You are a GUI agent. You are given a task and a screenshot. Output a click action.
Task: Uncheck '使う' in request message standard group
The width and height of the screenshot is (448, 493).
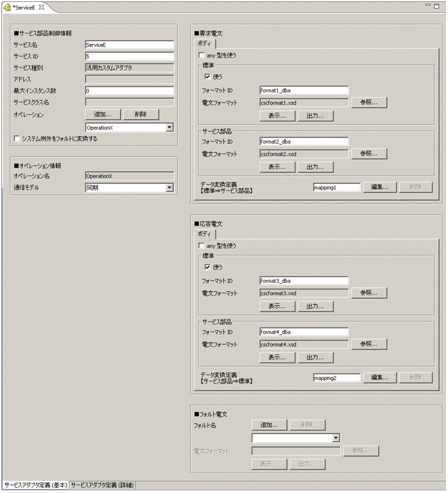click(207, 77)
